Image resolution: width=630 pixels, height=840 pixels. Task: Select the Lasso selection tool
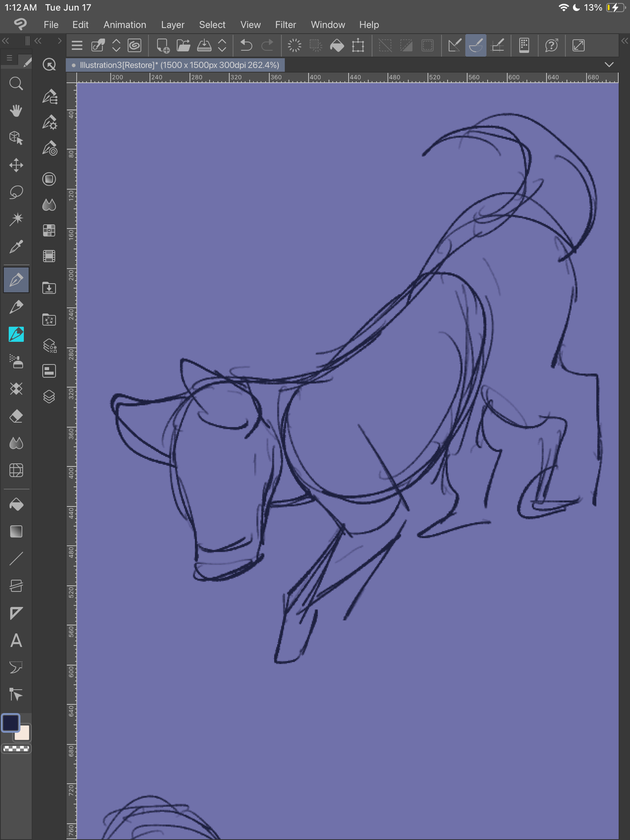tap(16, 192)
